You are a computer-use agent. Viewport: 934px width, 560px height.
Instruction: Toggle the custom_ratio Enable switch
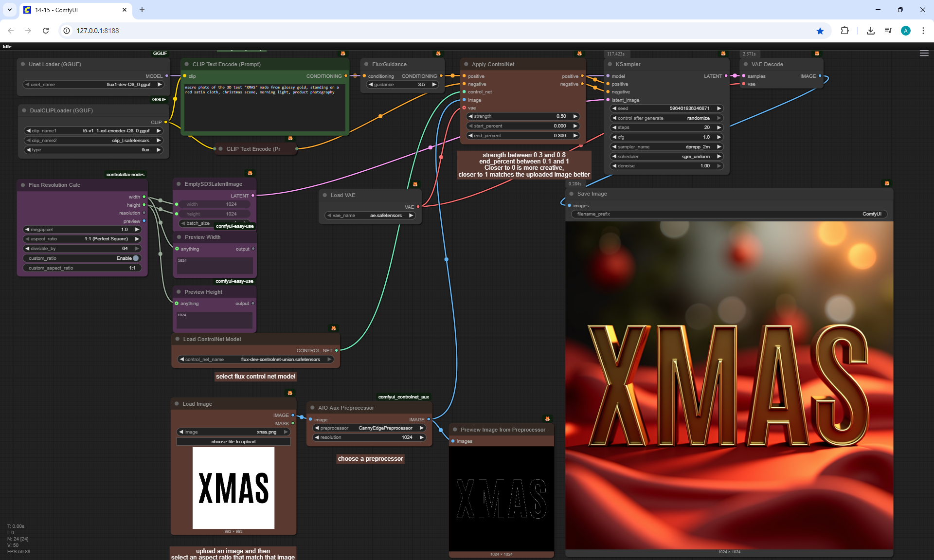[x=136, y=258]
